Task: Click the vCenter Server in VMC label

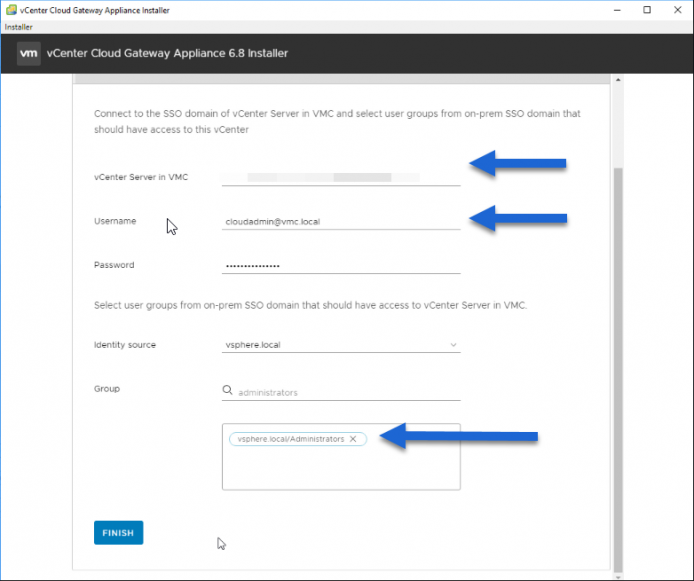Action: (141, 177)
